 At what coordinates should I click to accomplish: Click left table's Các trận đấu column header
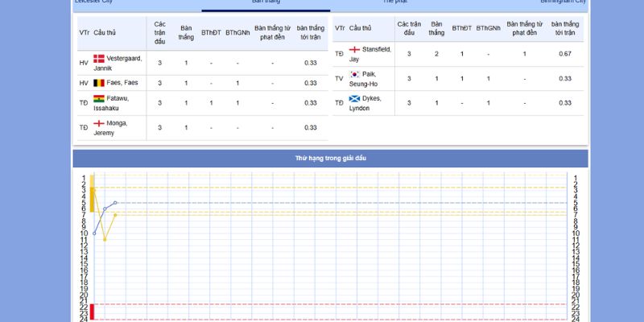[x=159, y=32]
